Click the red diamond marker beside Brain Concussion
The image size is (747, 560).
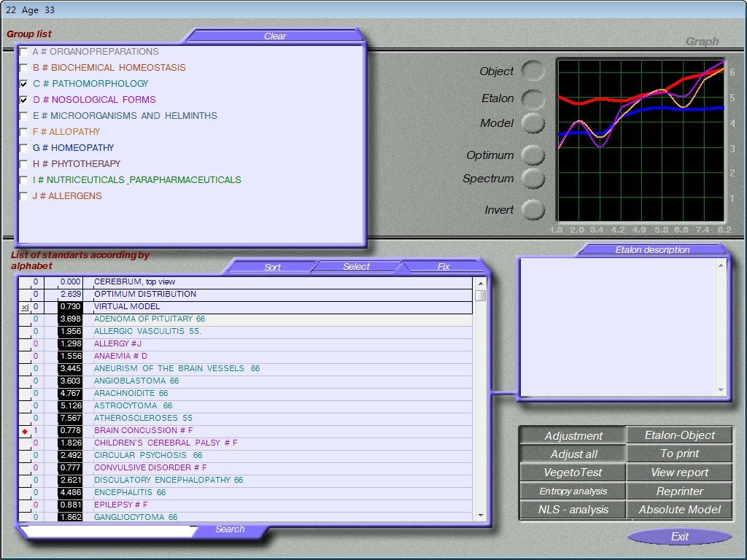pyautogui.click(x=25, y=431)
